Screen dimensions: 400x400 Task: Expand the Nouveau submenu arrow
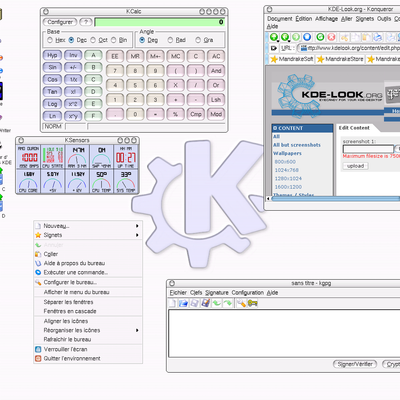pos(137,226)
